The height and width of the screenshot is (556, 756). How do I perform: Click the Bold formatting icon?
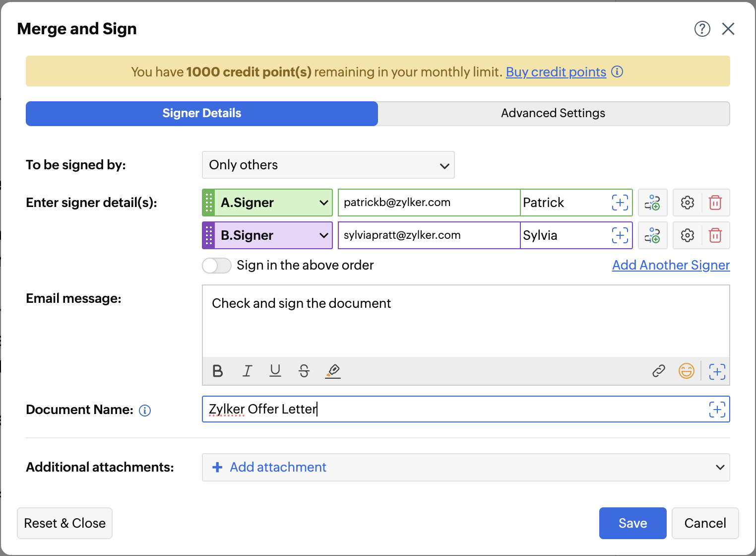click(217, 371)
